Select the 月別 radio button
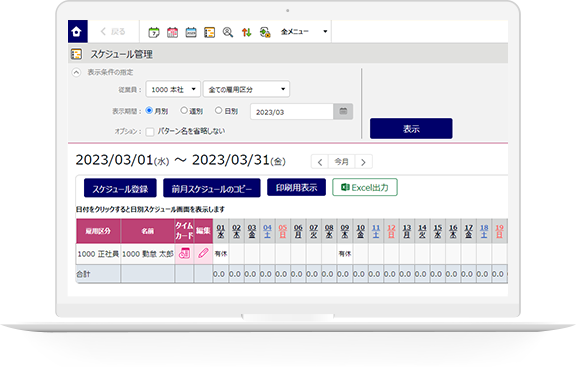 point(149,110)
